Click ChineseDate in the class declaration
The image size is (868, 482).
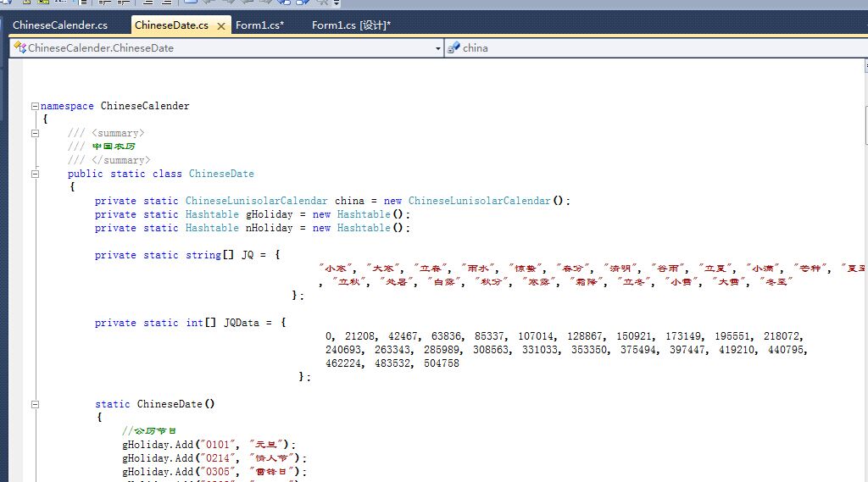coord(221,174)
